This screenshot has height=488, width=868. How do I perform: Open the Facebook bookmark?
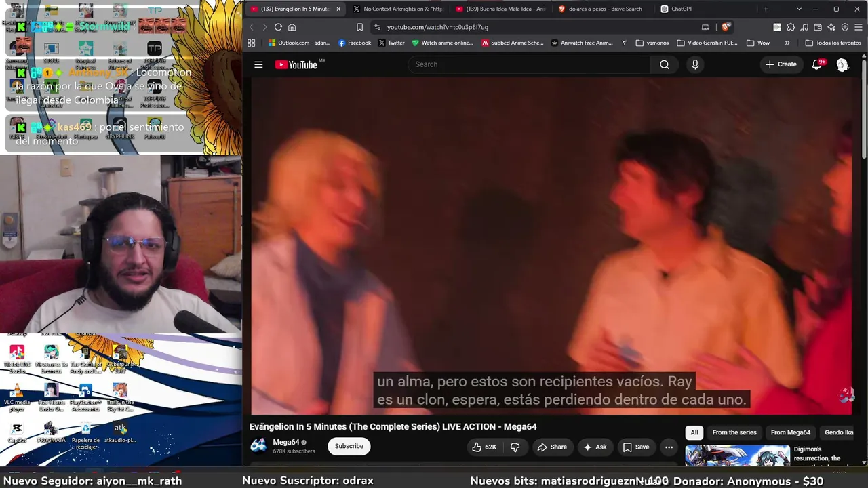click(355, 43)
